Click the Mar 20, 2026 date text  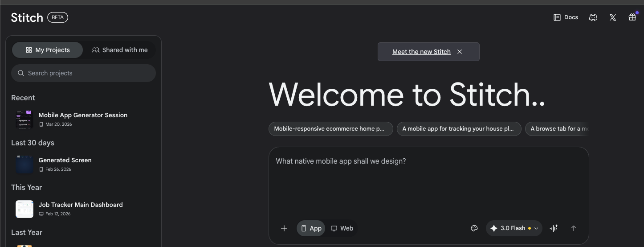tap(58, 124)
